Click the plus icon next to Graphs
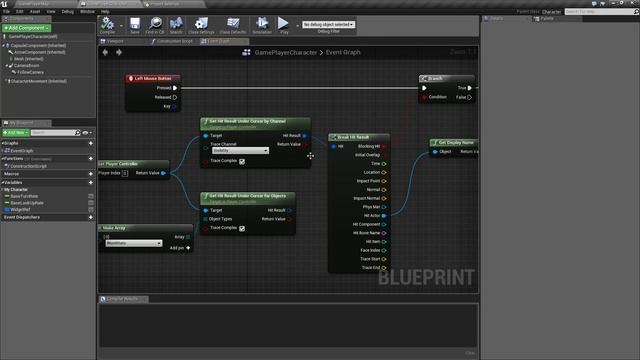The width and height of the screenshot is (640, 360). tap(91, 143)
